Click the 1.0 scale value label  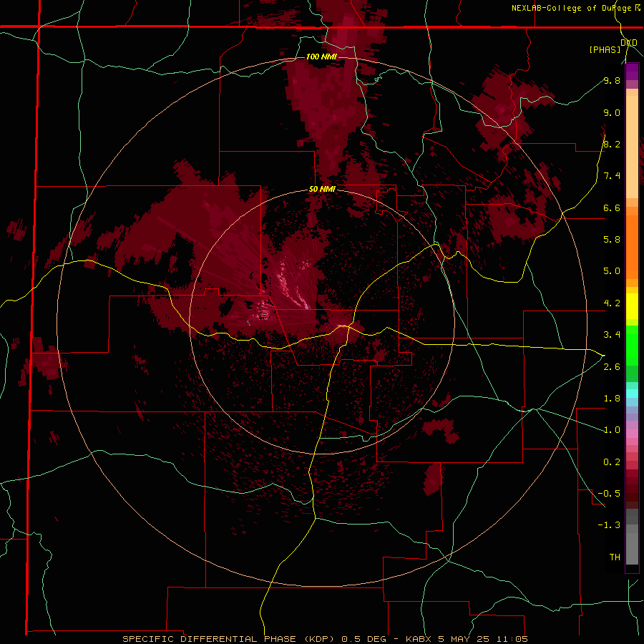tap(612, 430)
